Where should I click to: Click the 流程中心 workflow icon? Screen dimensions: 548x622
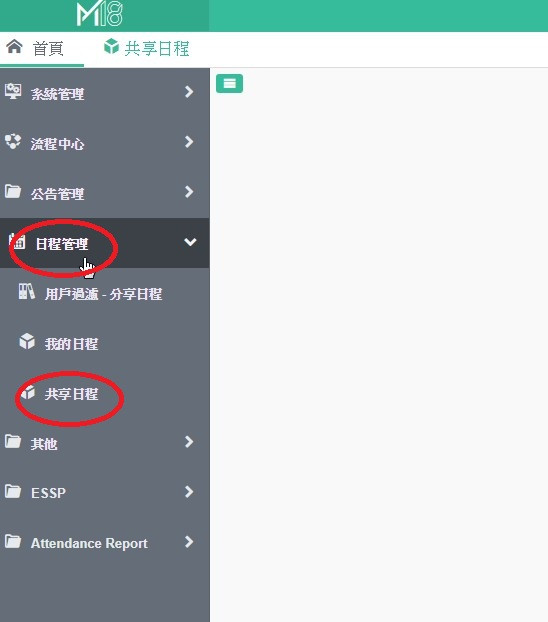[x=13, y=142]
